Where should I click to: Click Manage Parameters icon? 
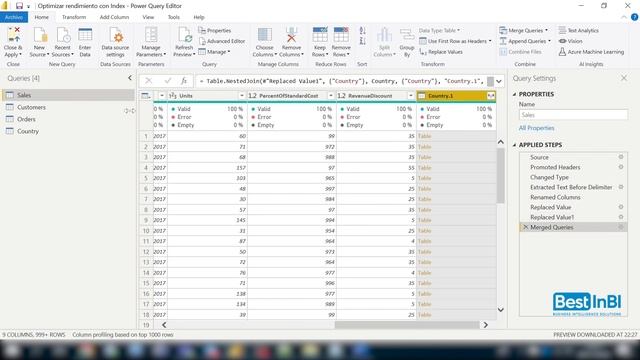point(151,35)
